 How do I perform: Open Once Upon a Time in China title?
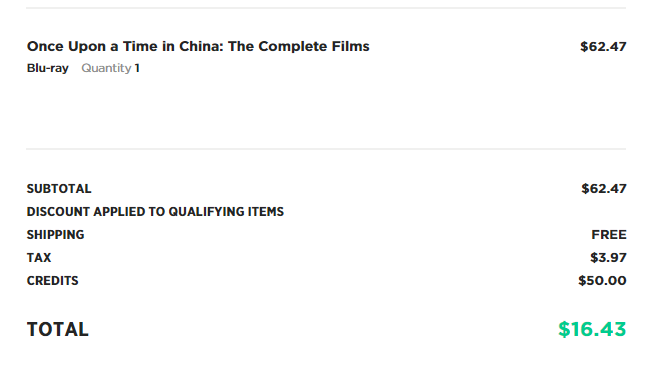[198, 46]
